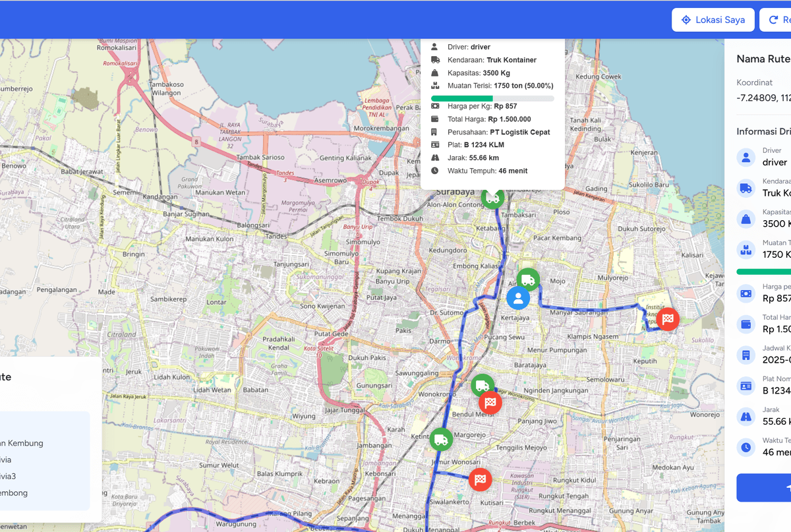Click the red flag marker near Klampis Ngasem

tap(668, 320)
